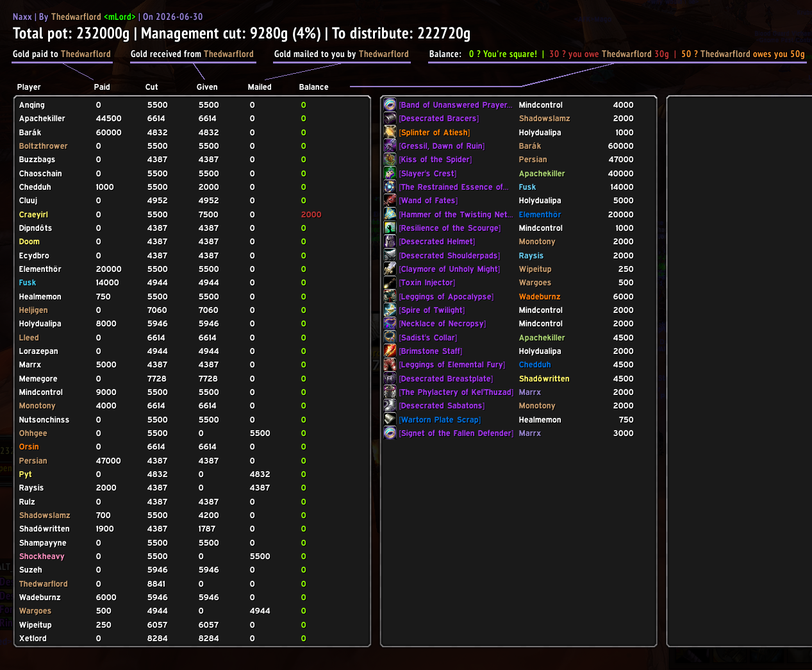This screenshot has height=670, width=812.
Task: Select the Thedwarflord player row
Action: point(192,584)
